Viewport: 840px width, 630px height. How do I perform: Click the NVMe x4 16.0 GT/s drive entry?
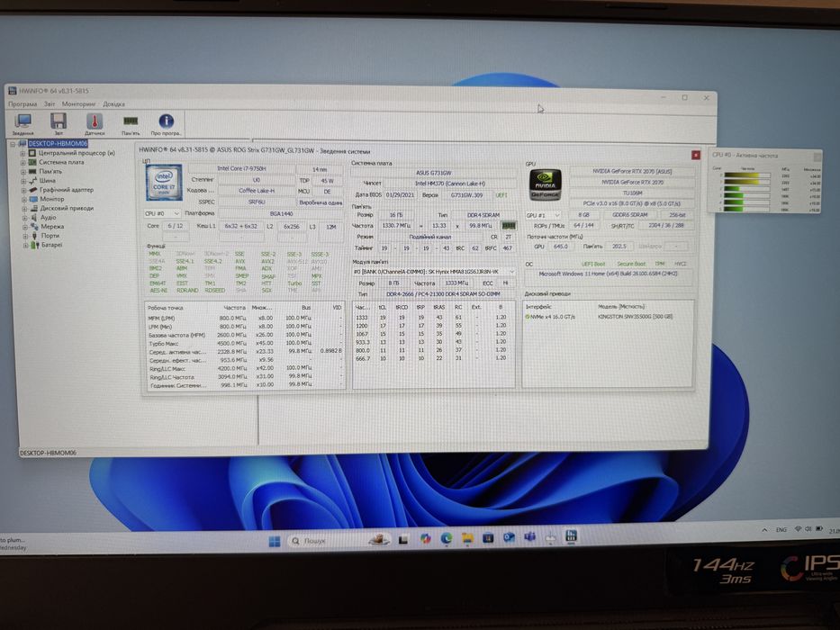tap(550, 317)
